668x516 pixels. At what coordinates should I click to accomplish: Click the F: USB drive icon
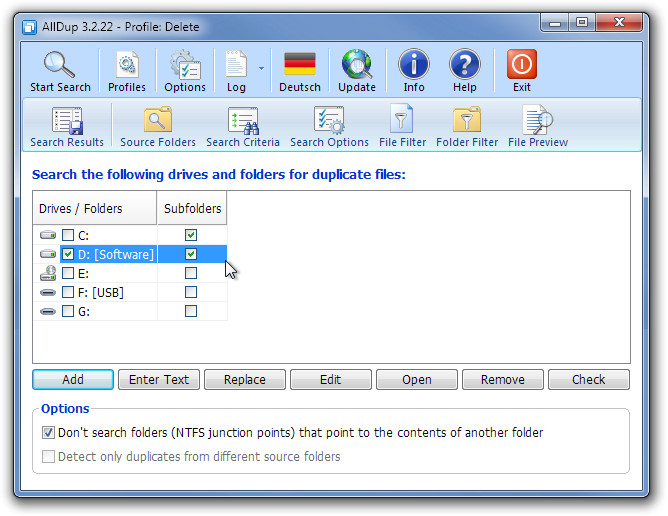48,292
